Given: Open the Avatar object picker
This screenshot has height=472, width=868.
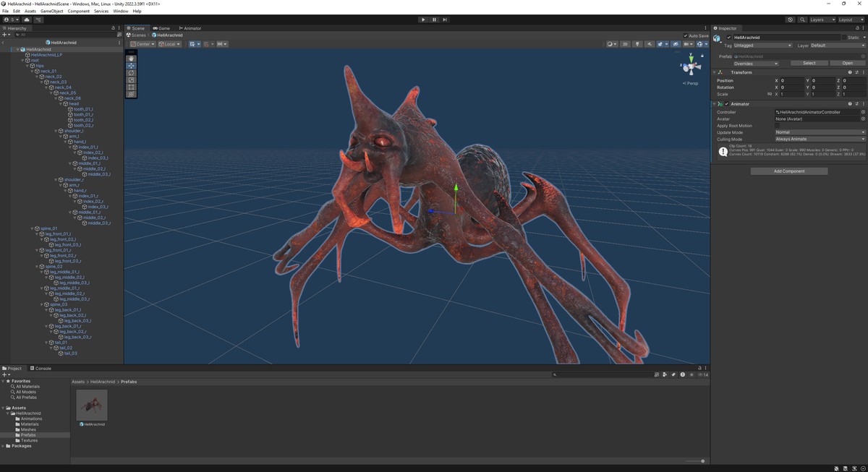Looking at the screenshot, I should click(x=863, y=119).
